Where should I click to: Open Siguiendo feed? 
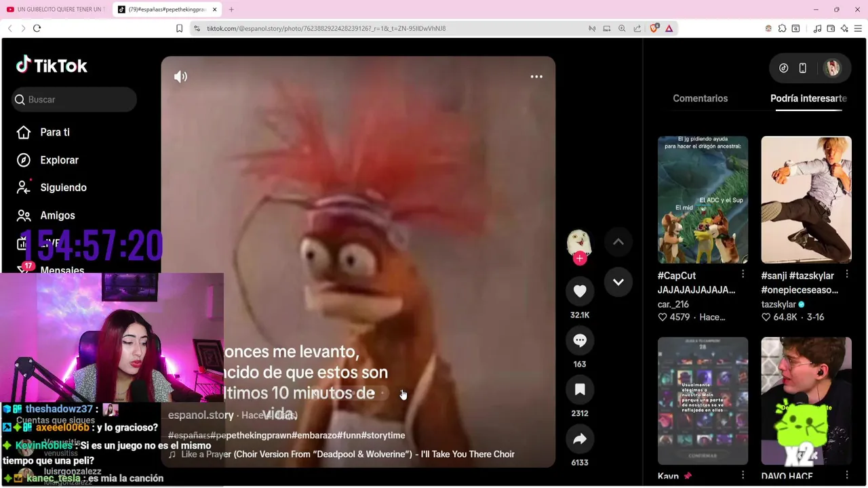53,188
